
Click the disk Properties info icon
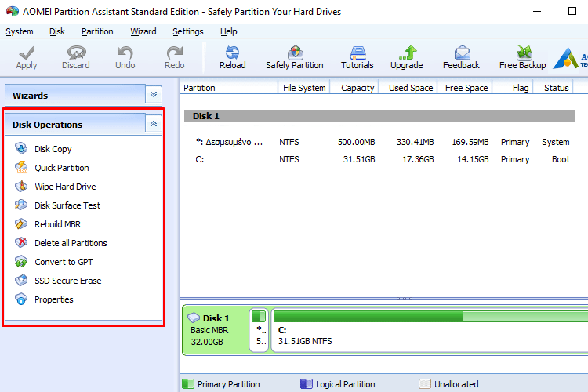[21, 299]
